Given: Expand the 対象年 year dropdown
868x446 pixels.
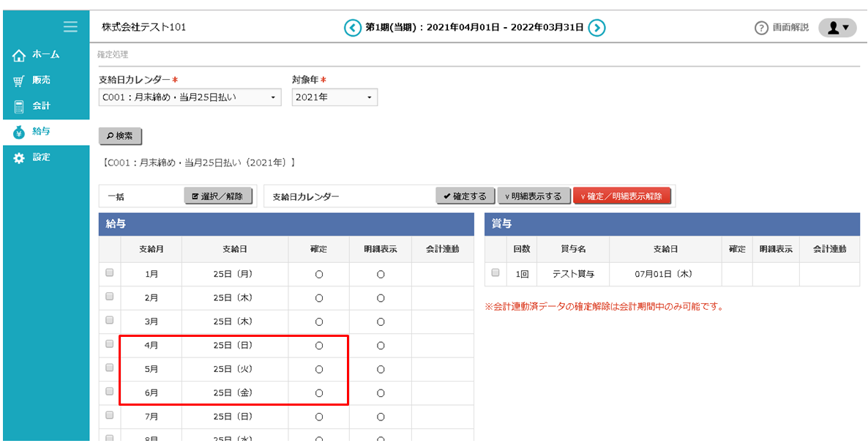Looking at the screenshot, I should 334,97.
